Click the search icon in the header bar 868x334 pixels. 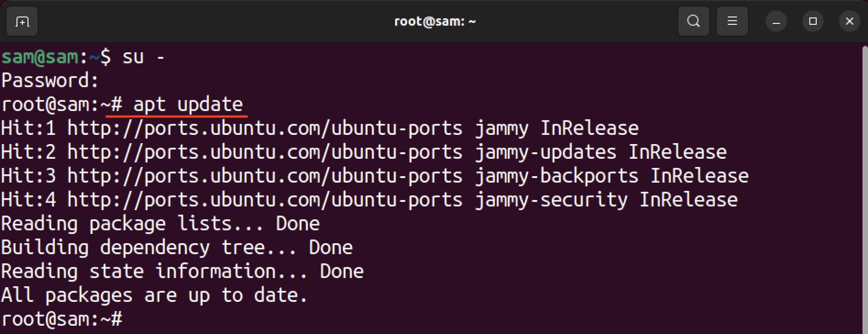click(693, 21)
